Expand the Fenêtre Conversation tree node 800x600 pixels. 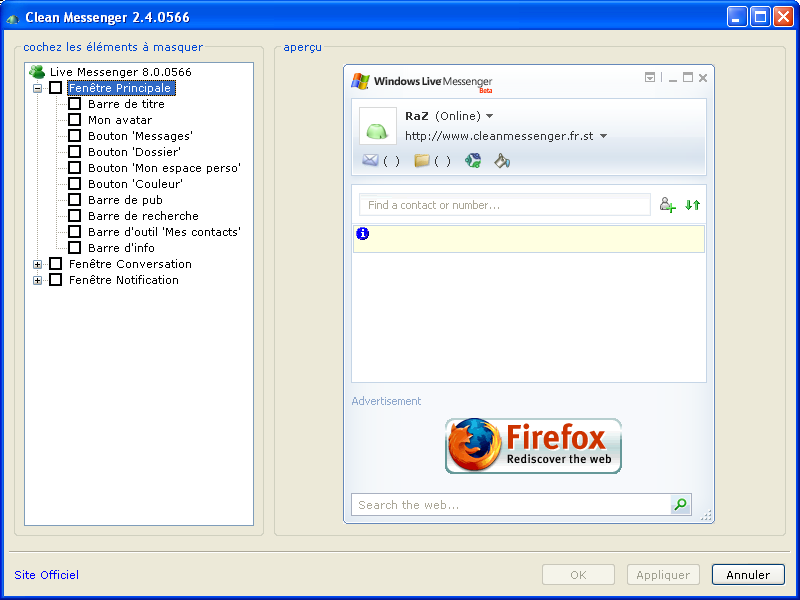click(37, 264)
